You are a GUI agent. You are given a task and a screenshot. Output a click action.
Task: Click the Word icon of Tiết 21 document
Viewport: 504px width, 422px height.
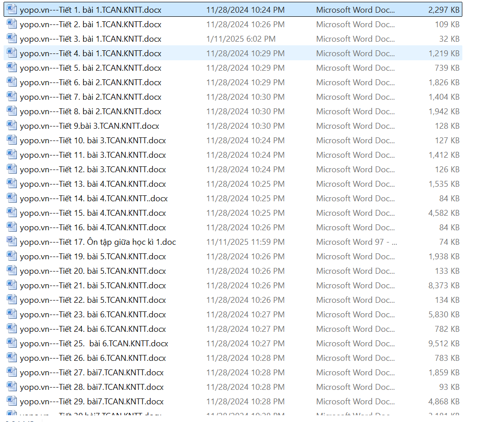tap(12, 285)
